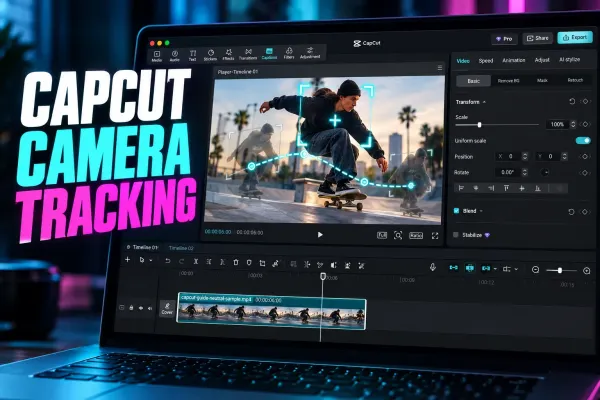
Task: Toggle auto snapping on timeline
Action: (470, 268)
